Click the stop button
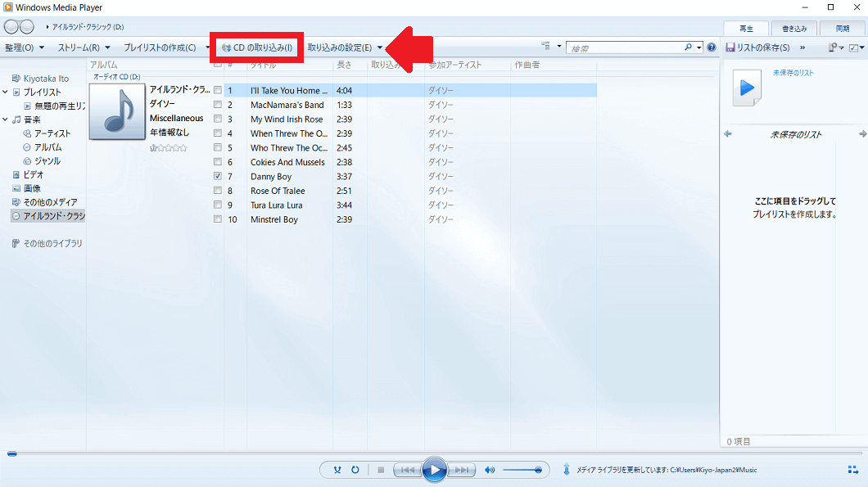Screen dimensions: 868x487 (381, 470)
